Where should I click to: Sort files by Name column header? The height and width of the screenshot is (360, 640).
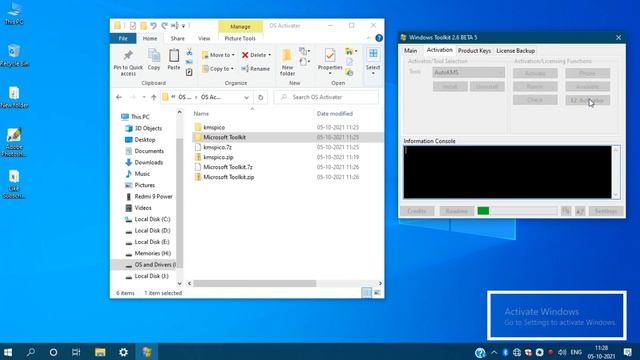[201, 113]
